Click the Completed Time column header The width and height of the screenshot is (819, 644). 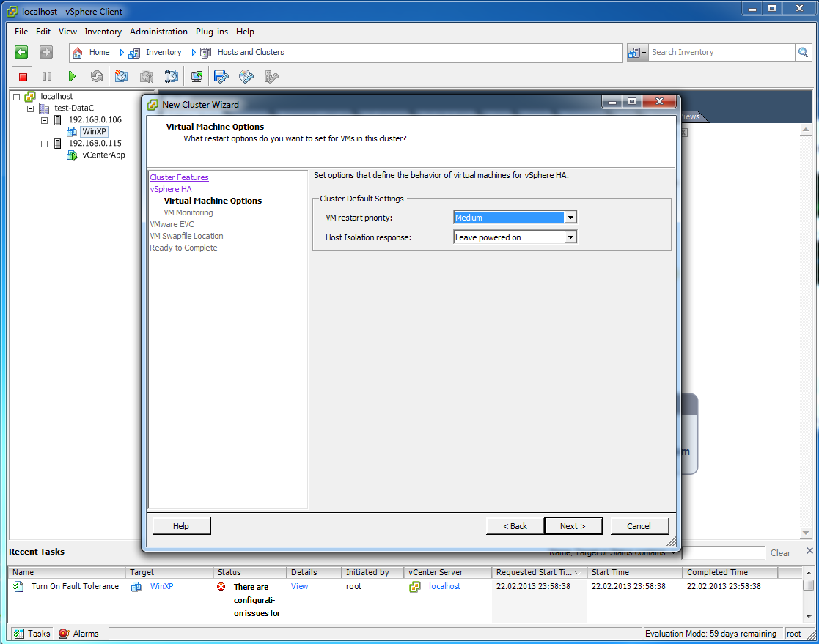pyautogui.click(x=730, y=572)
